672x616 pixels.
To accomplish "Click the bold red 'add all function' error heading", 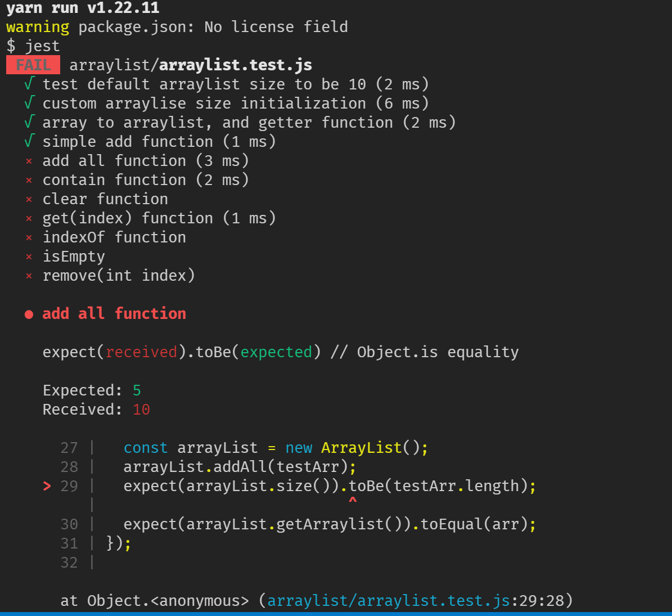I will pos(105,314).
